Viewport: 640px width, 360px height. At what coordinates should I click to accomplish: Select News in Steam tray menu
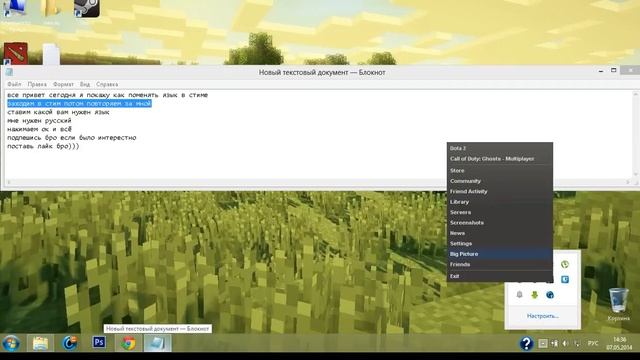coord(500,233)
